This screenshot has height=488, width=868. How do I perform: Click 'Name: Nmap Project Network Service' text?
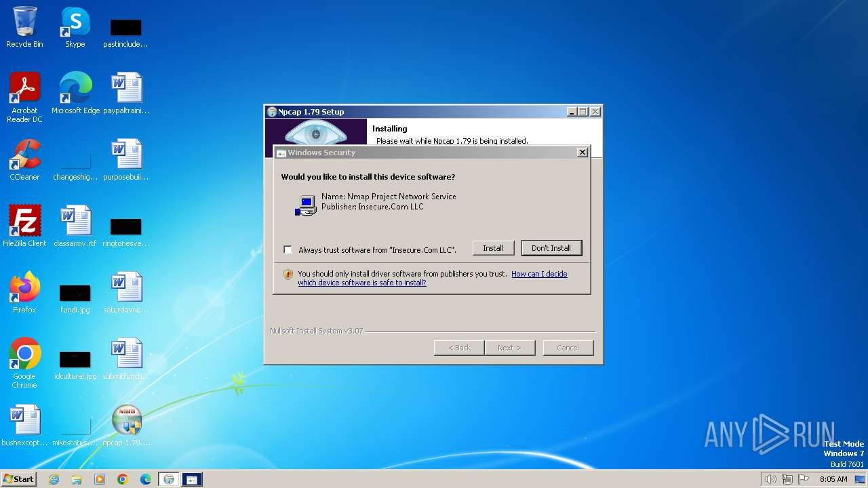click(x=389, y=197)
